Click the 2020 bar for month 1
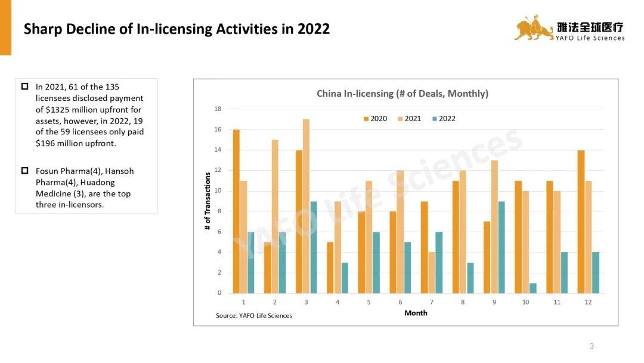 pyautogui.click(x=236, y=211)
